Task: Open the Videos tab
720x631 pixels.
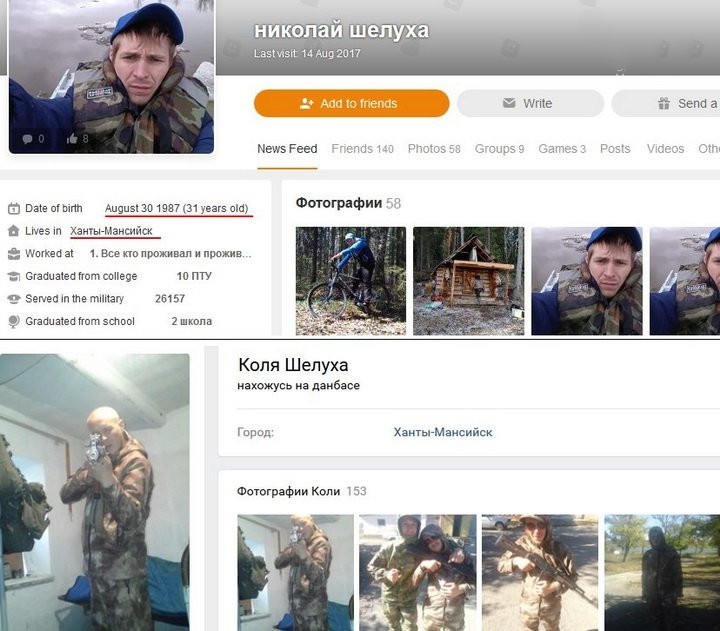Action: (x=665, y=149)
